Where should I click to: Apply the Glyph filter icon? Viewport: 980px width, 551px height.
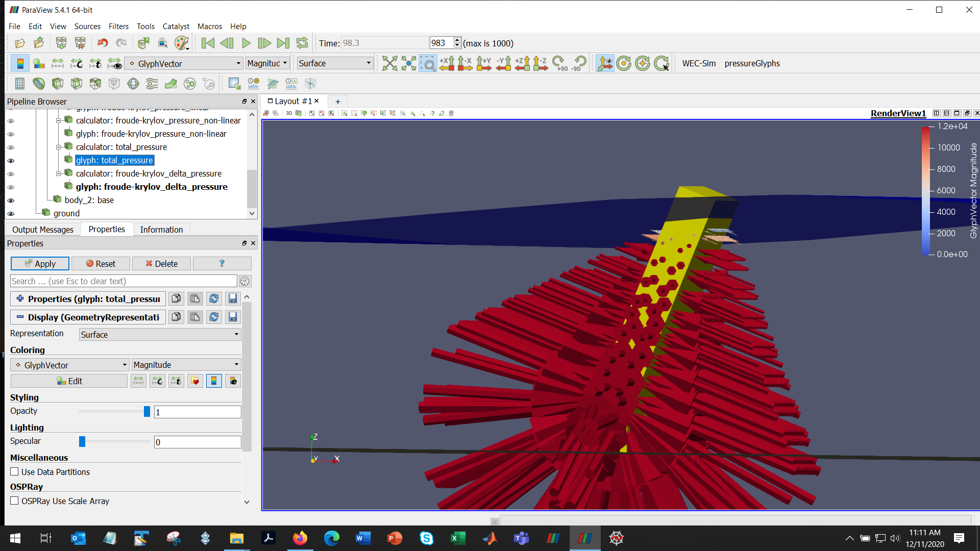(x=133, y=83)
